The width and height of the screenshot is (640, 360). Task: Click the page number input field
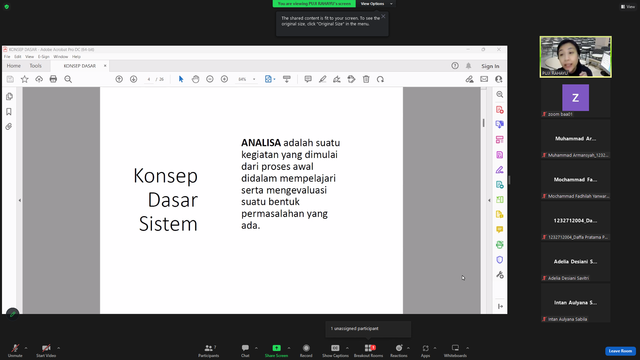point(149,79)
